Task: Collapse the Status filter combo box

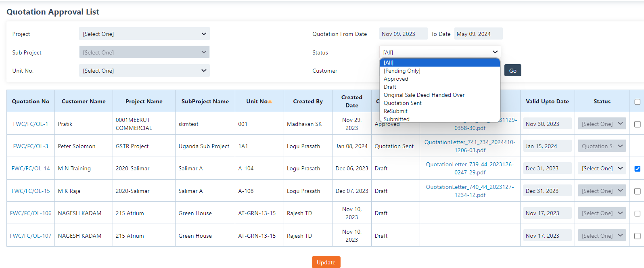Action: point(440,52)
